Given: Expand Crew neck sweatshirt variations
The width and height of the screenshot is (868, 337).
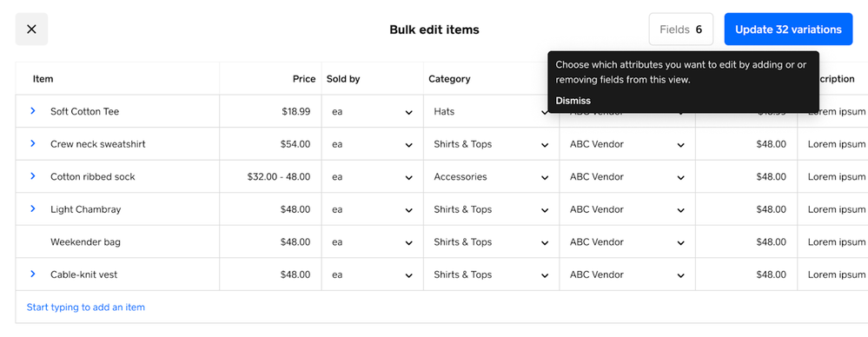Looking at the screenshot, I should tap(33, 143).
